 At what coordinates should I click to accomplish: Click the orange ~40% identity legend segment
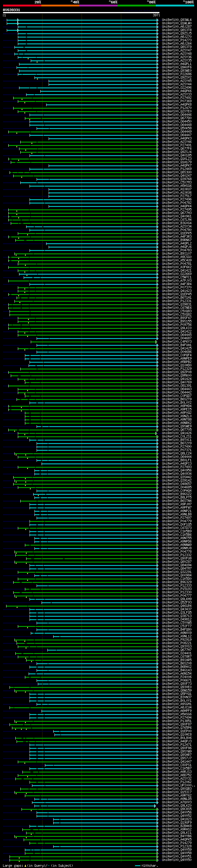60,6
